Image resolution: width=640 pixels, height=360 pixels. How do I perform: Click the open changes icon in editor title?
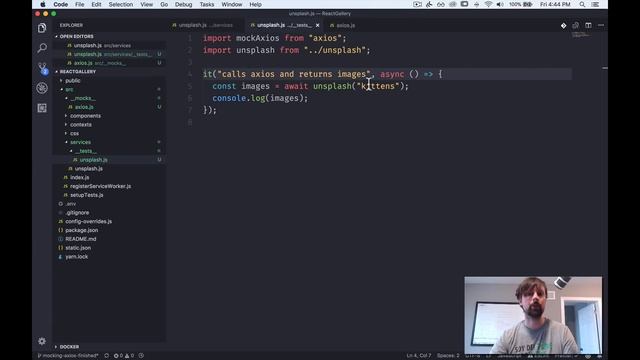(576, 25)
